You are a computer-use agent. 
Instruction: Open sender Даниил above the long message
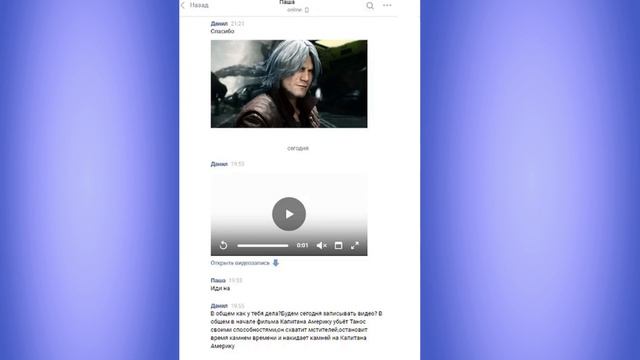click(219, 306)
